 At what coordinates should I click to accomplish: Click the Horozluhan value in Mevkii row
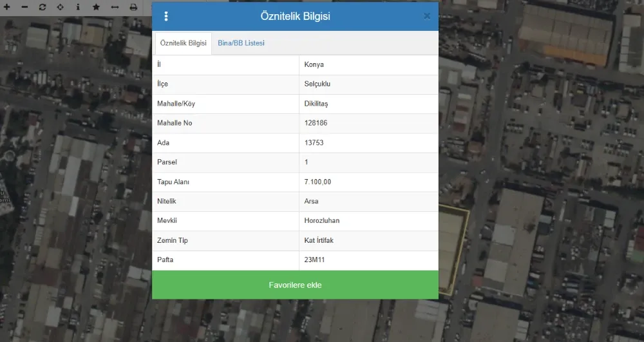[321, 221]
